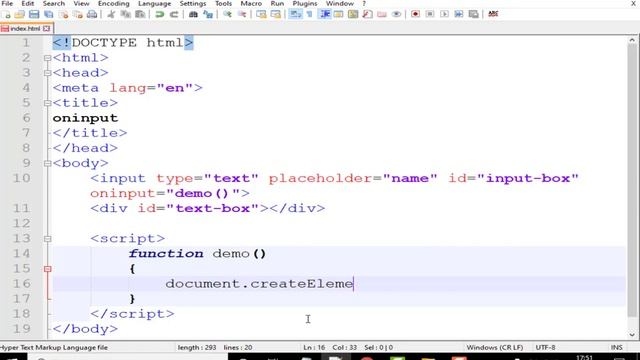
Task: Open the View menu
Action: [x=81, y=4]
